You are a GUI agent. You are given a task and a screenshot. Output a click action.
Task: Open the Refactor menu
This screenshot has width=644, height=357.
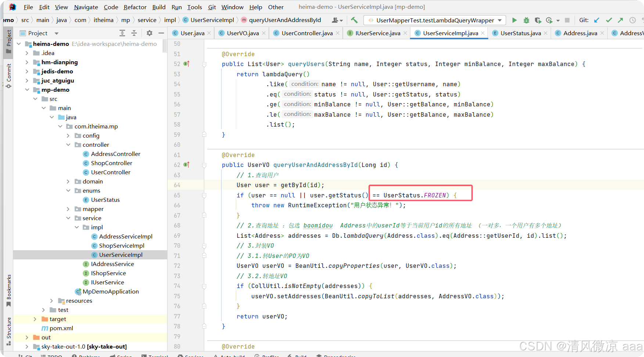click(x=135, y=7)
